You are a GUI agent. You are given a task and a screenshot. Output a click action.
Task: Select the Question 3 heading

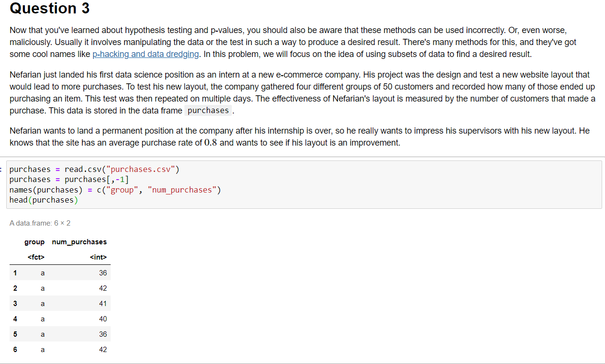point(49,9)
